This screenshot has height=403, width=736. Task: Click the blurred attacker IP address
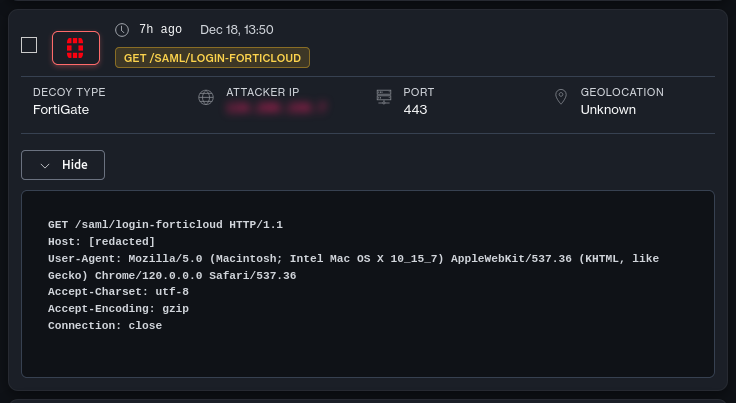[x=276, y=108]
